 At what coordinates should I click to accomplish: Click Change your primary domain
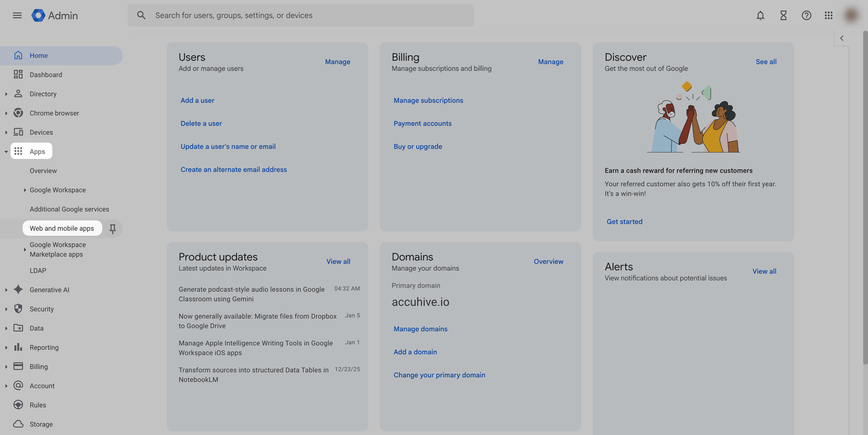pyautogui.click(x=439, y=375)
